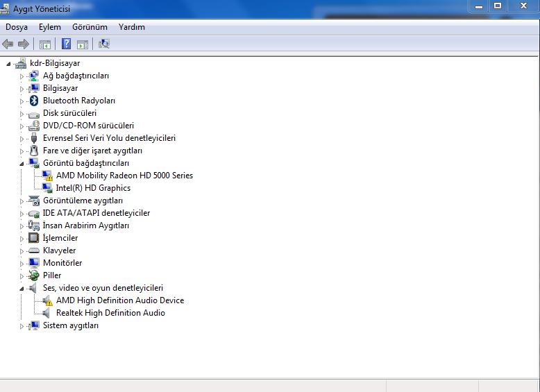540x392 pixels.
Task: Expand the Evrensel Seri Veri Yolu denetleyicileri node
Action: (22, 139)
